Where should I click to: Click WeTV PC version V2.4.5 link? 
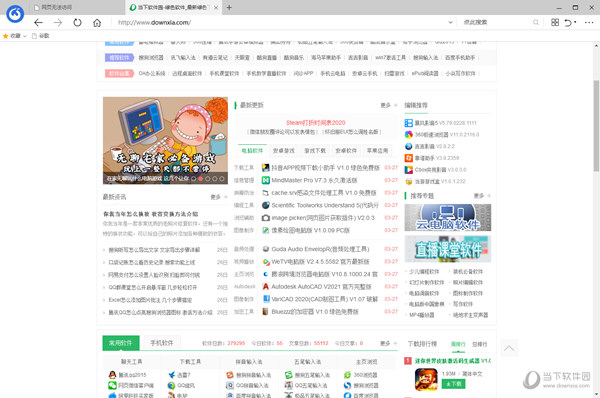[321, 262]
